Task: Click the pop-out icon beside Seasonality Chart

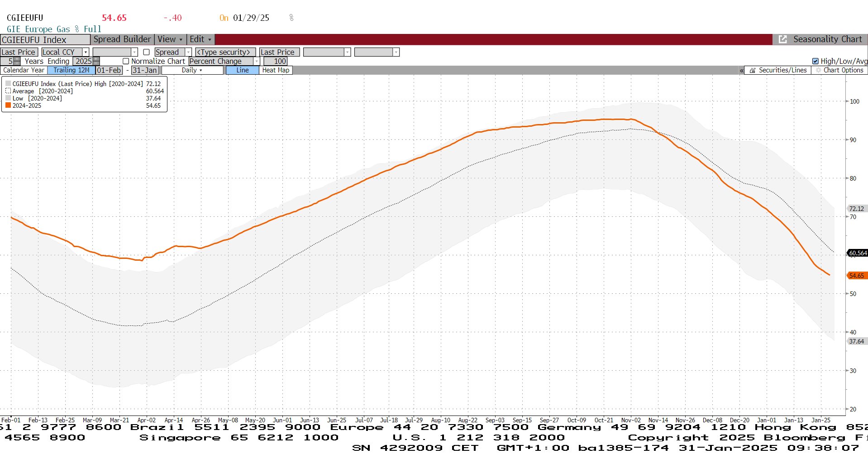Action: click(782, 39)
